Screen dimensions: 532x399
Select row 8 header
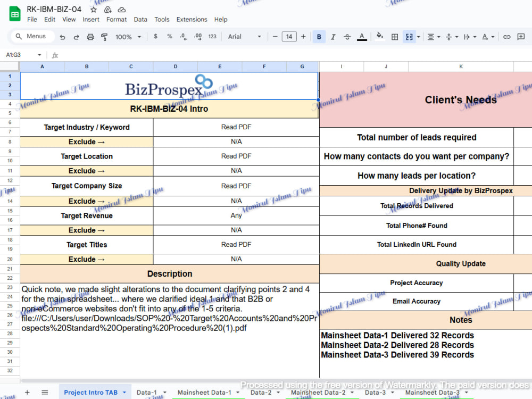tap(10, 142)
